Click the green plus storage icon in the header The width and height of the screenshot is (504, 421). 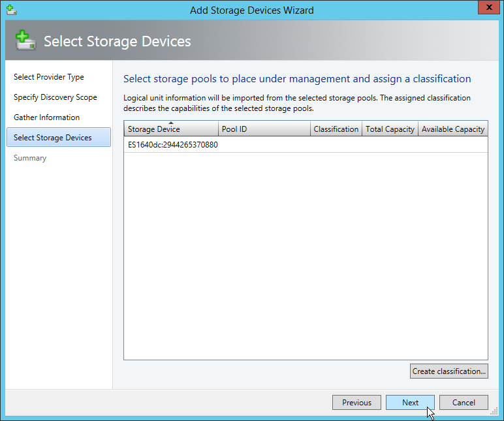click(25, 41)
